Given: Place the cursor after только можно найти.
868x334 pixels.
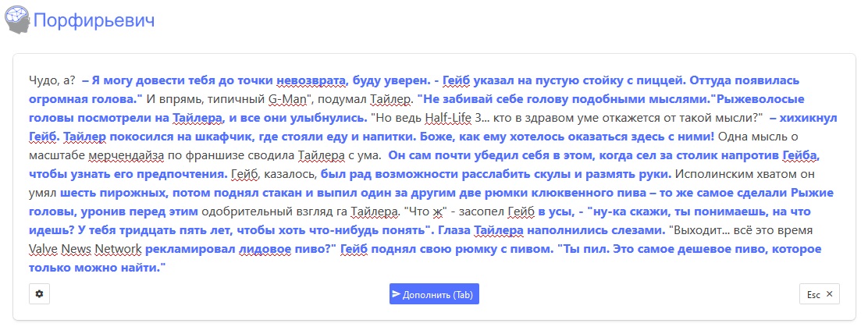Looking at the screenshot, I should click(166, 268).
